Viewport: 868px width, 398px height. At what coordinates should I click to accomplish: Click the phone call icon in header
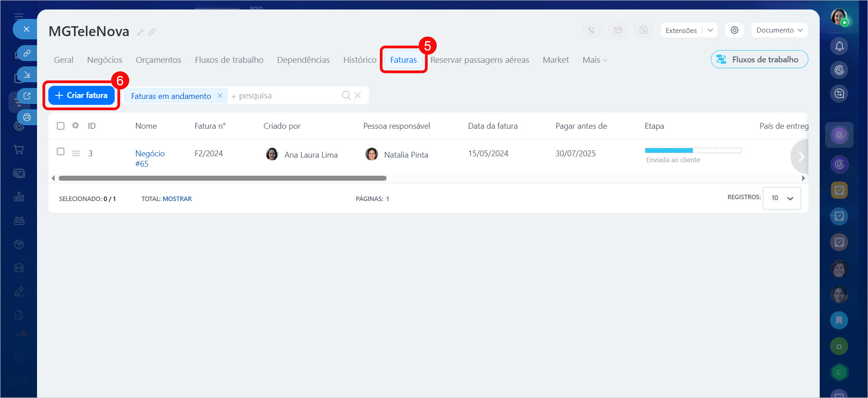[591, 30]
